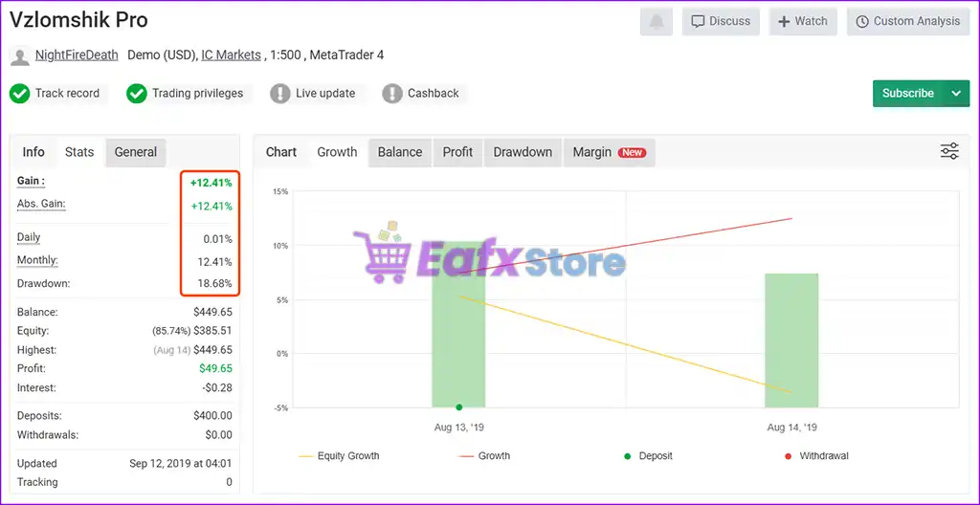The image size is (980, 505).
Task: Click the Vzlomshik Pro title
Action: [x=78, y=20]
